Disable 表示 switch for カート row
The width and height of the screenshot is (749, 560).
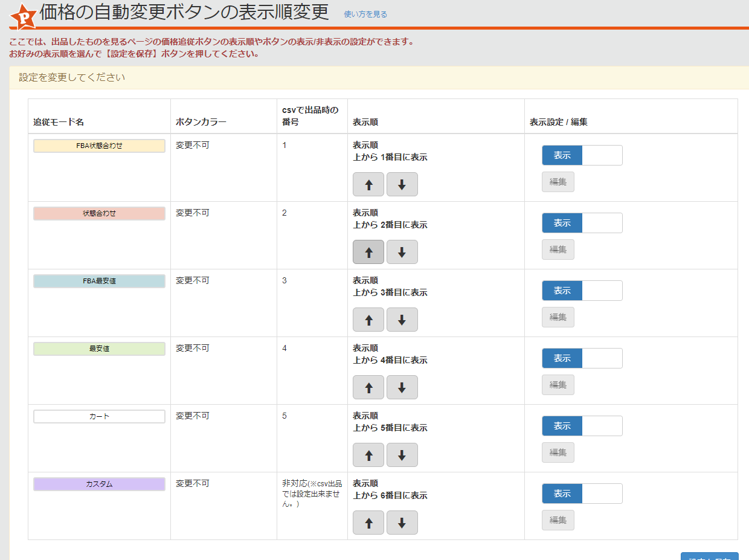pyautogui.click(x=582, y=426)
